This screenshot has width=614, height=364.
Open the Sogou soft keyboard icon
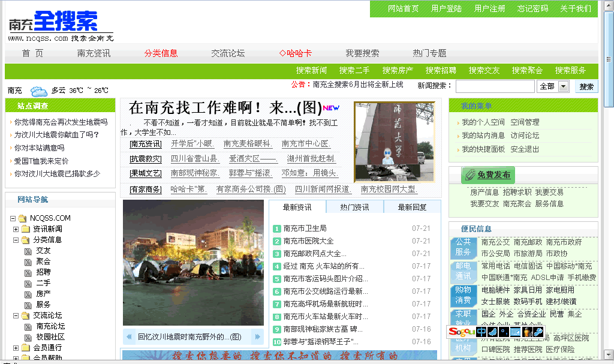tap(515, 332)
